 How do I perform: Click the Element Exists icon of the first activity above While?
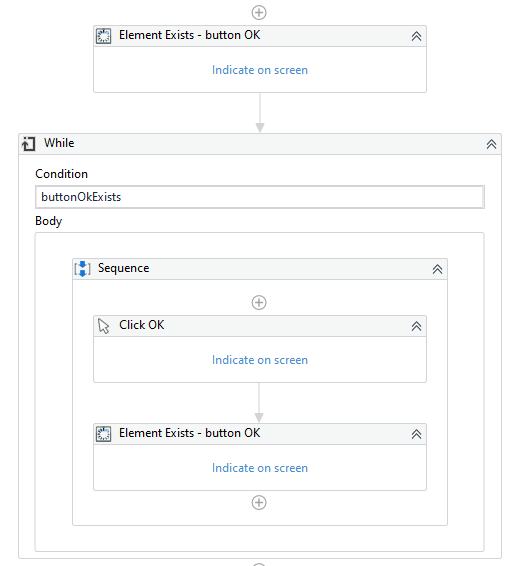[x=104, y=36]
